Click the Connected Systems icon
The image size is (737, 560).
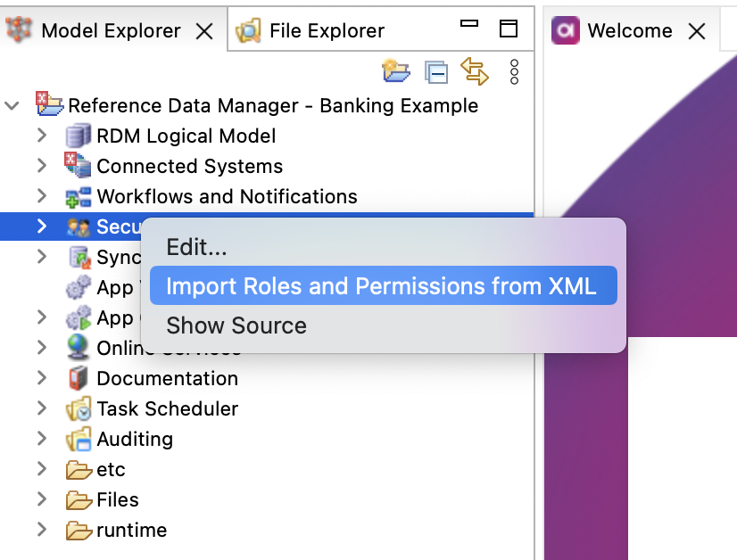pyautogui.click(x=79, y=166)
